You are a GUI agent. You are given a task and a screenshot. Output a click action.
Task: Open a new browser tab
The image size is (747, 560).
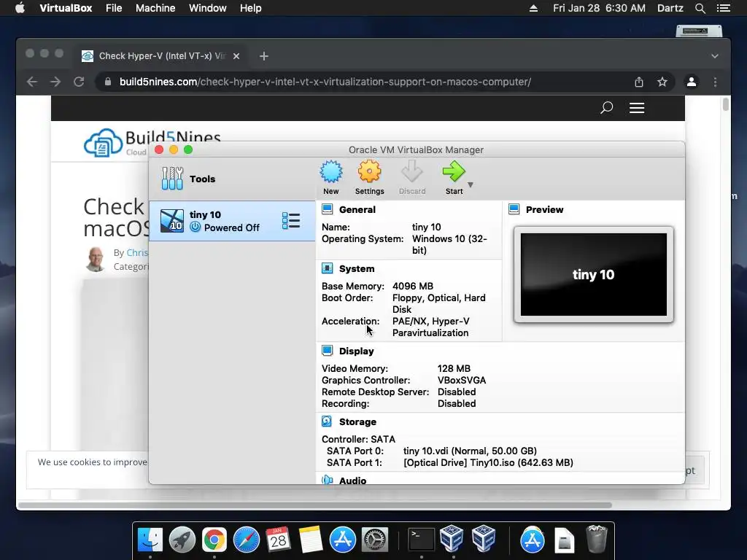tap(263, 56)
